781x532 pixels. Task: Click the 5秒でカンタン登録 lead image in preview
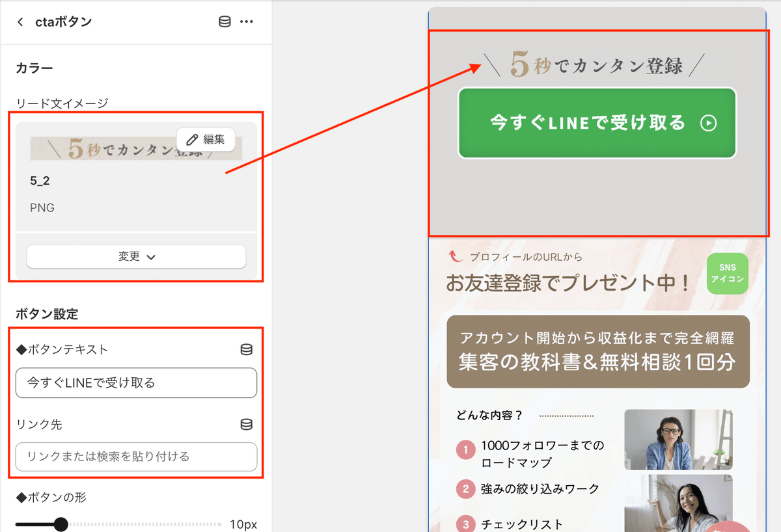[594, 66]
